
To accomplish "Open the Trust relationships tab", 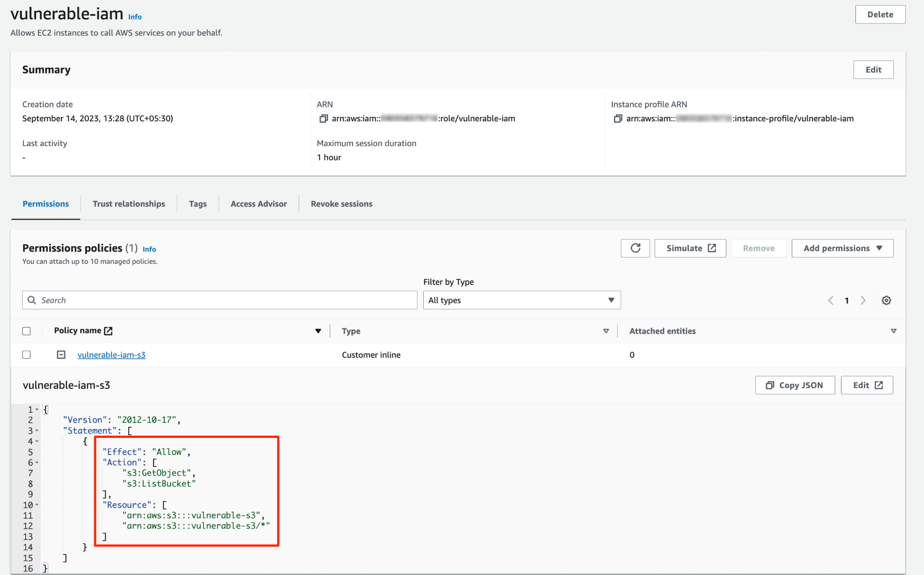I will (x=129, y=204).
